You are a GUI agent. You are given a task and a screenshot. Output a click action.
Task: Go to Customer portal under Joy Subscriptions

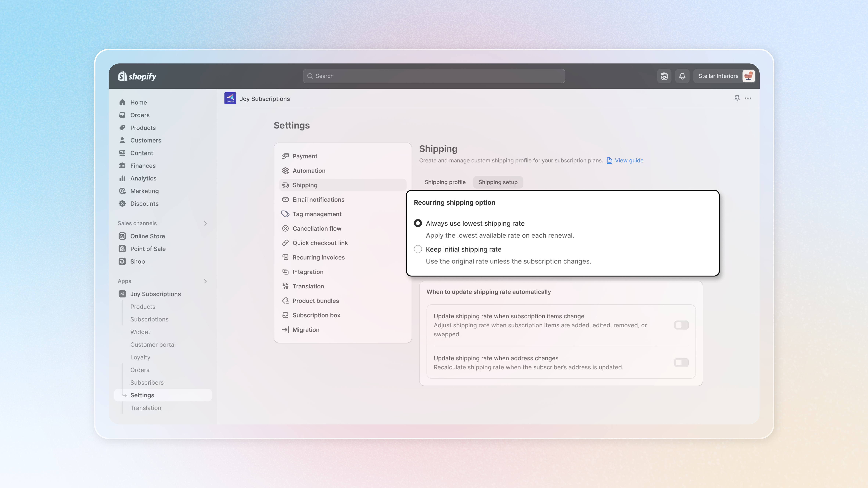[153, 345]
